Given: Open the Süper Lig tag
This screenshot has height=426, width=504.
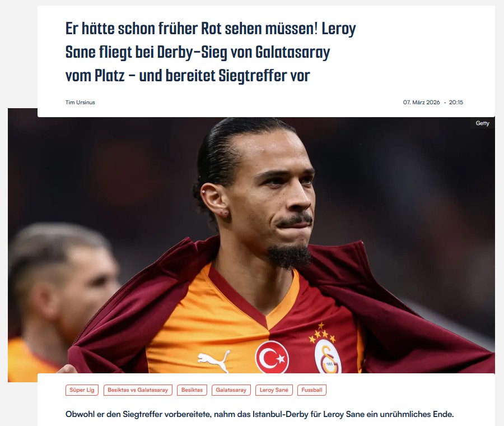Looking at the screenshot, I should click(82, 390).
